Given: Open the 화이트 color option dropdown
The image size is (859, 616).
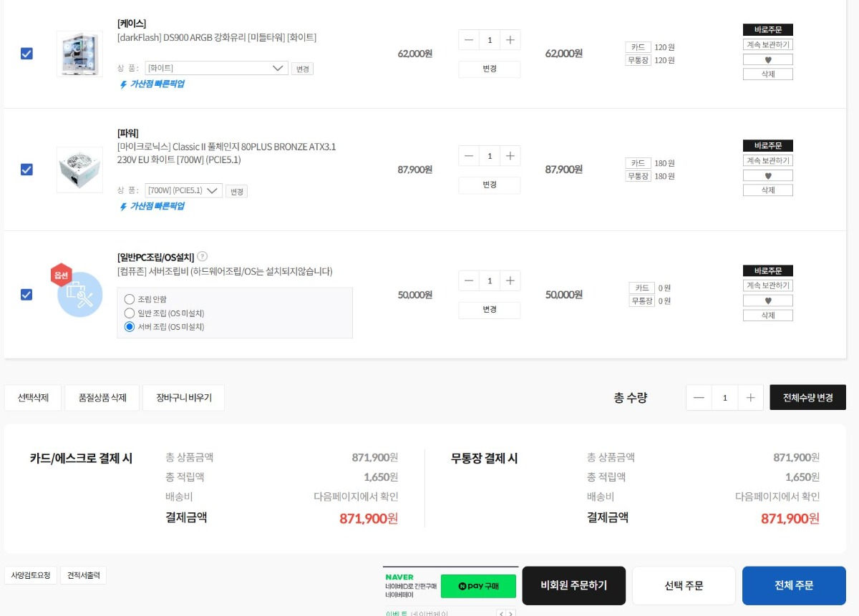Looking at the screenshot, I should point(216,68).
